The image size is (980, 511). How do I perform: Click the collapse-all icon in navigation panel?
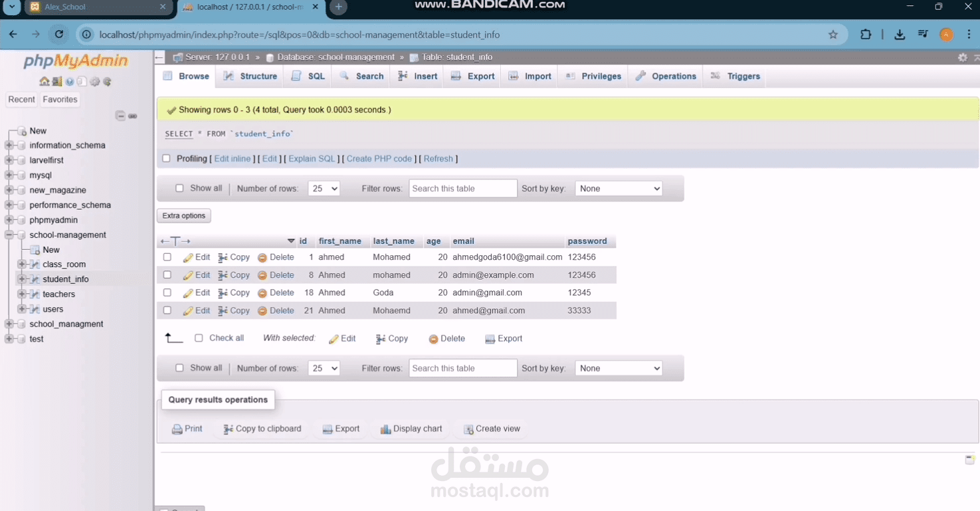click(x=120, y=116)
